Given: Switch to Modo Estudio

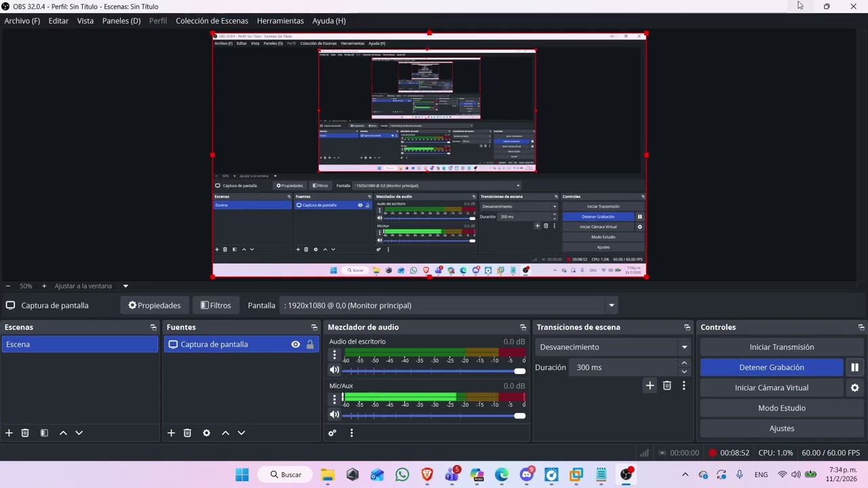Looking at the screenshot, I should tap(782, 408).
